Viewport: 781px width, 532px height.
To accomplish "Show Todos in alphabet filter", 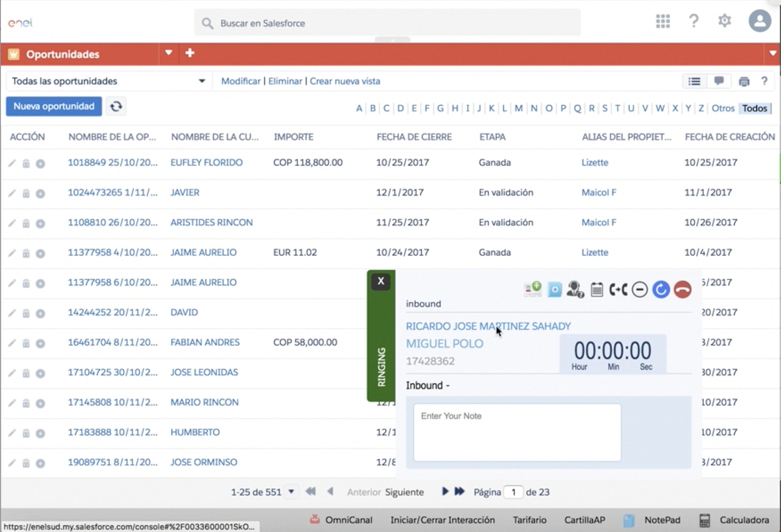I will 754,109.
